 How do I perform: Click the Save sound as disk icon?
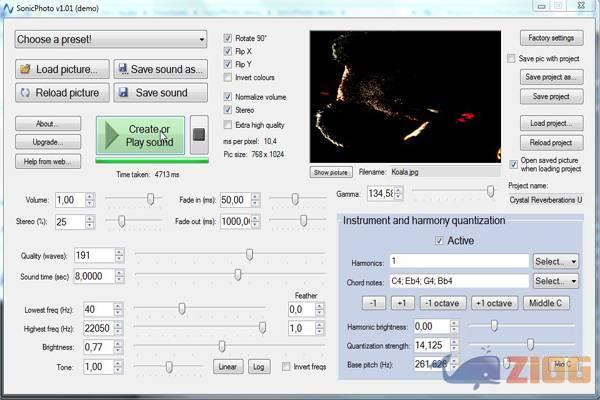[x=122, y=69]
